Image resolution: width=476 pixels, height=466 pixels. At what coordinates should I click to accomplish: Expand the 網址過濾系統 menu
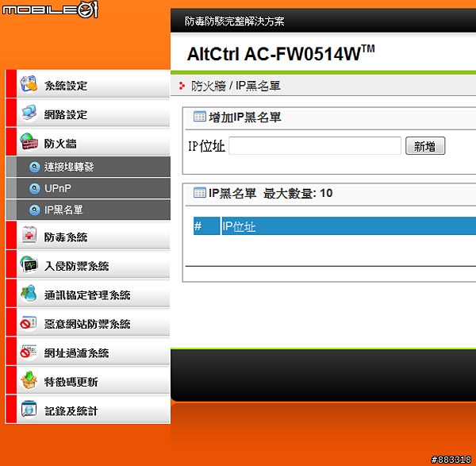pos(88,352)
